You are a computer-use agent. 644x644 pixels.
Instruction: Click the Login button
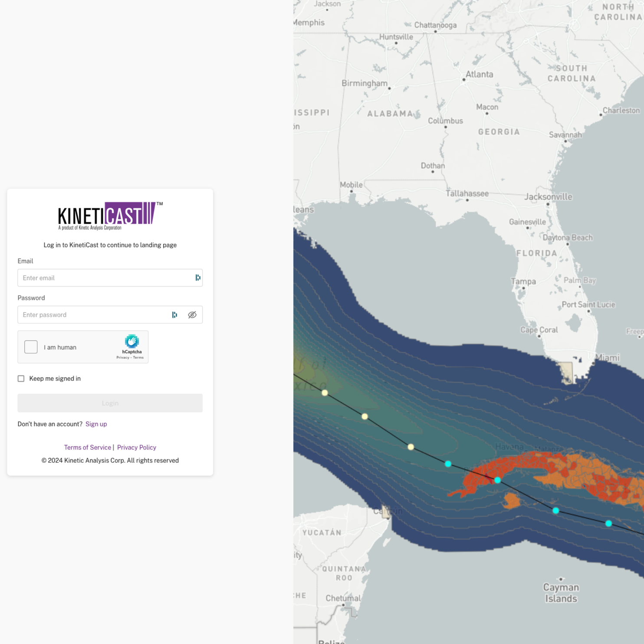(110, 403)
